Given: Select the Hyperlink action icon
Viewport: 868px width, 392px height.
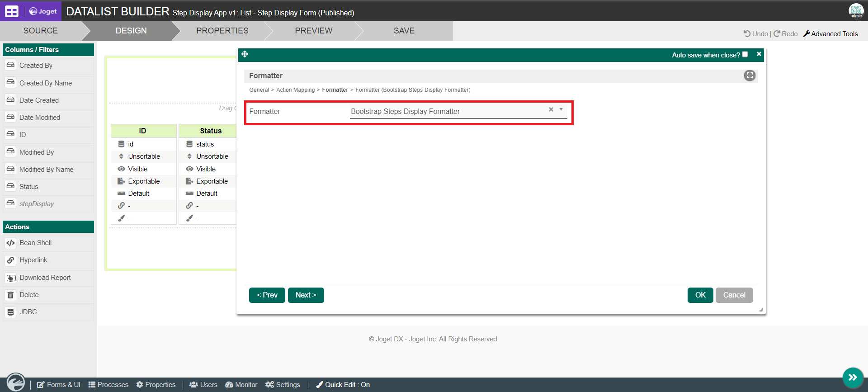Looking at the screenshot, I should click(x=11, y=260).
